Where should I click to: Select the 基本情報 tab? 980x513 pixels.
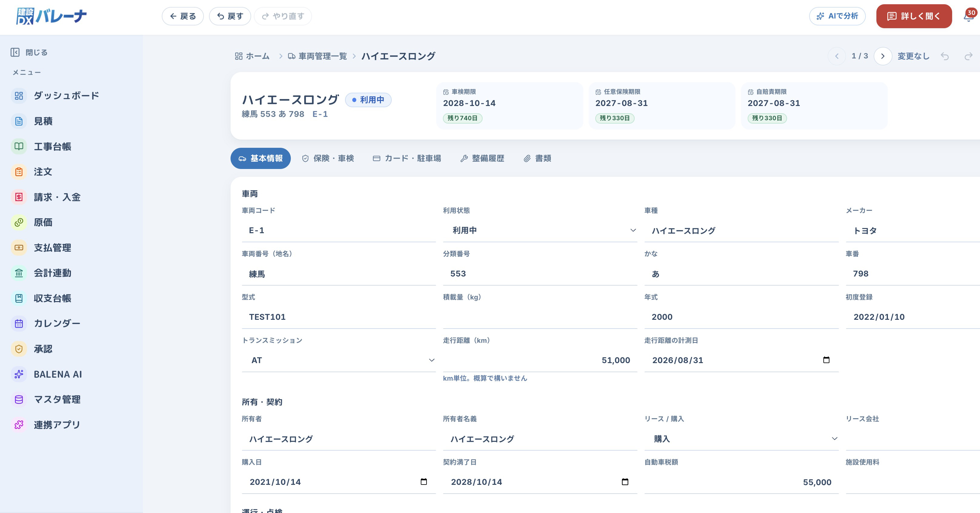pos(261,158)
